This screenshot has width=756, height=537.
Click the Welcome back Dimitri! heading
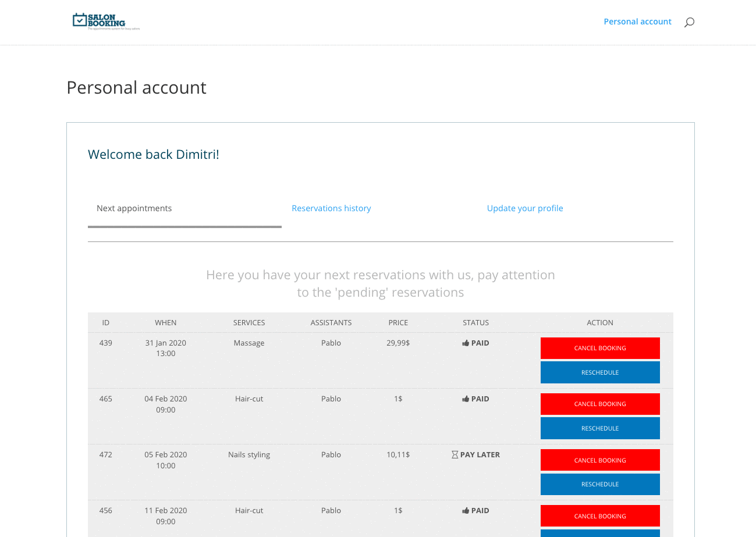point(154,154)
